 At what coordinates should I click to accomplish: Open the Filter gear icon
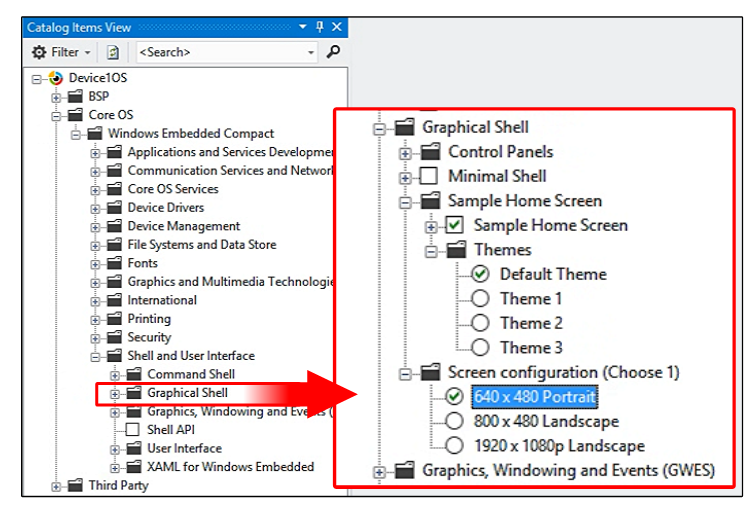tap(39, 52)
